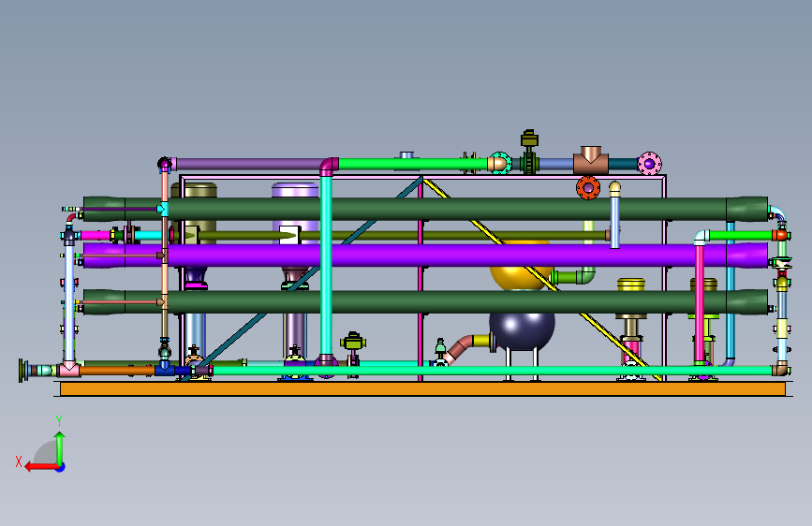Select the mauve purple top-left horizontal pipe
The width and height of the screenshot is (812, 526).
point(248,164)
